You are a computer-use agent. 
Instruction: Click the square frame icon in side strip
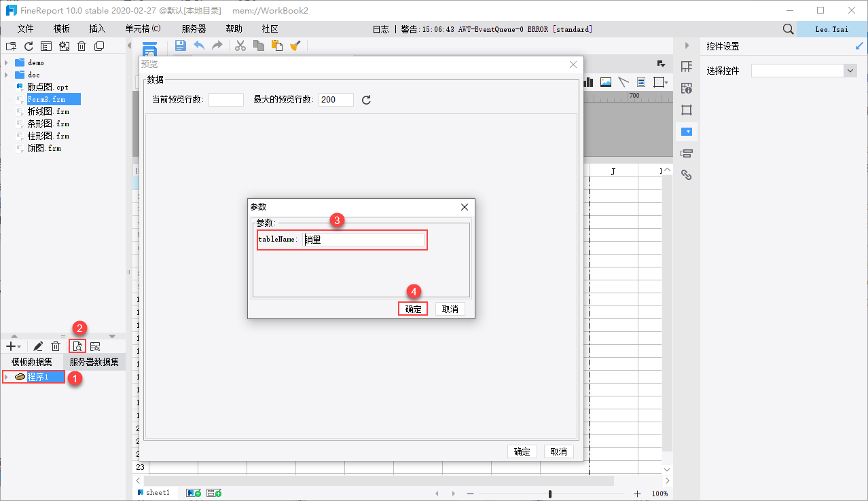tap(687, 110)
